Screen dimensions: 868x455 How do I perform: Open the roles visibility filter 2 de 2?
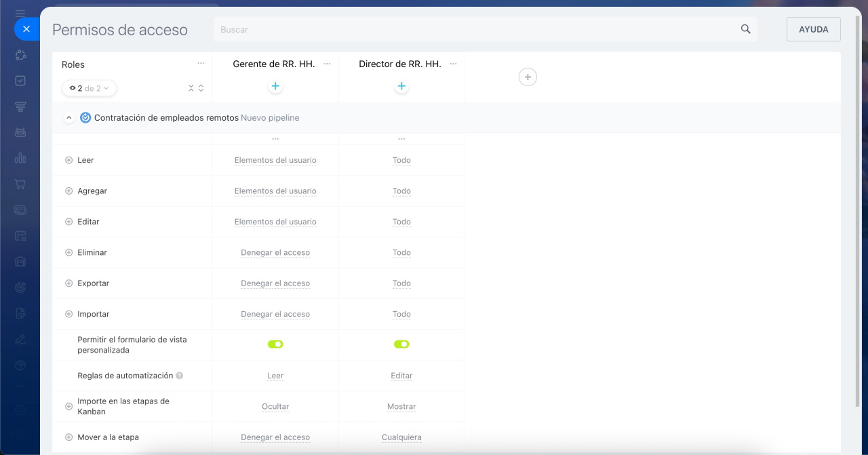tap(89, 88)
